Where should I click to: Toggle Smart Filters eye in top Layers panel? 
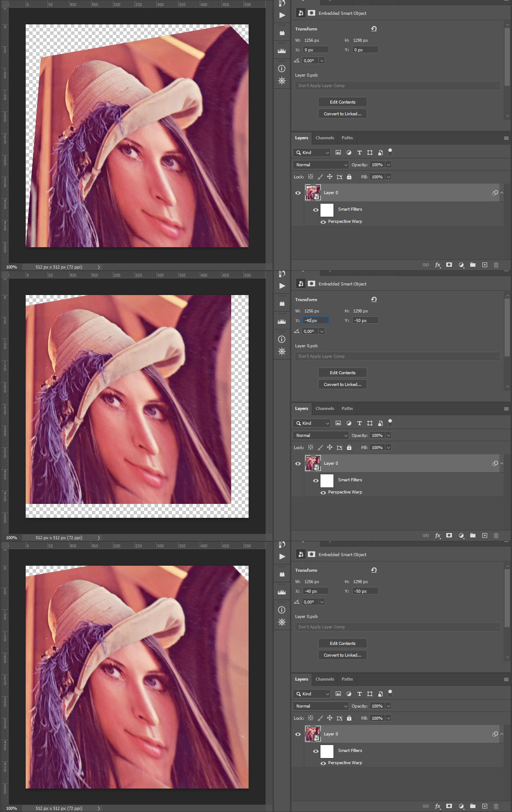316,210
